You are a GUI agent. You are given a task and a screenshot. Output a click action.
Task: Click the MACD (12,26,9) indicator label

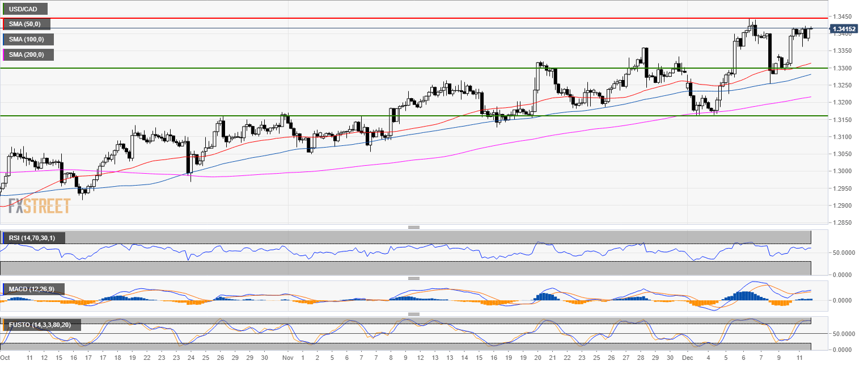33,290
